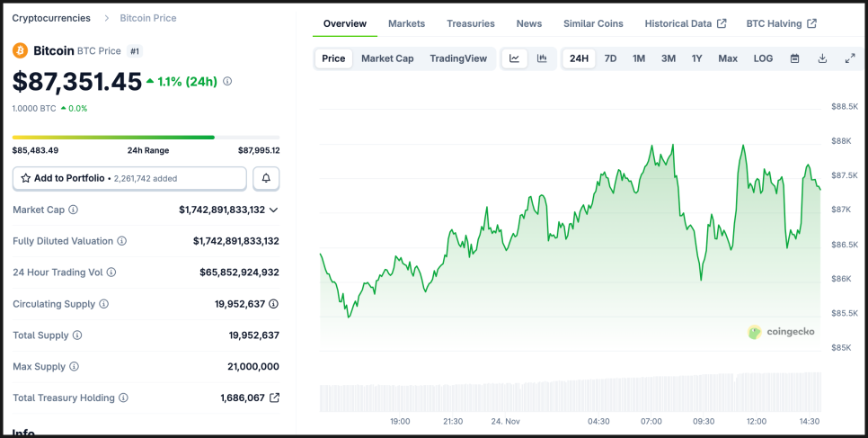The height and width of the screenshot is (438, 868).
Task: Switch to candlestick chart icon
Action: click(542, 58)
